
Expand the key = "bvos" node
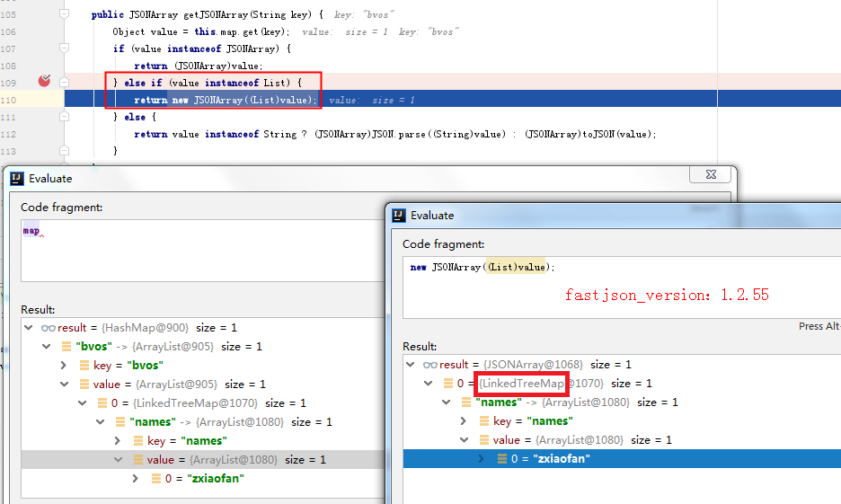[64, 365]
